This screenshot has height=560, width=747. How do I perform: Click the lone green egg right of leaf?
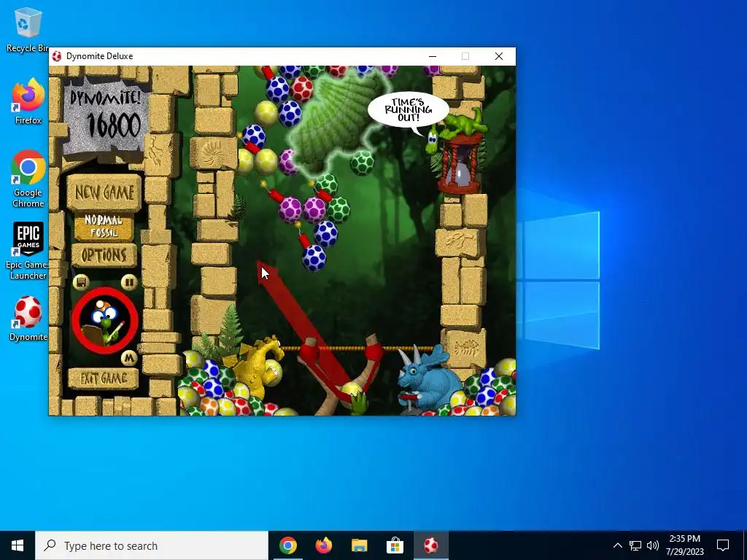[362, 163]
